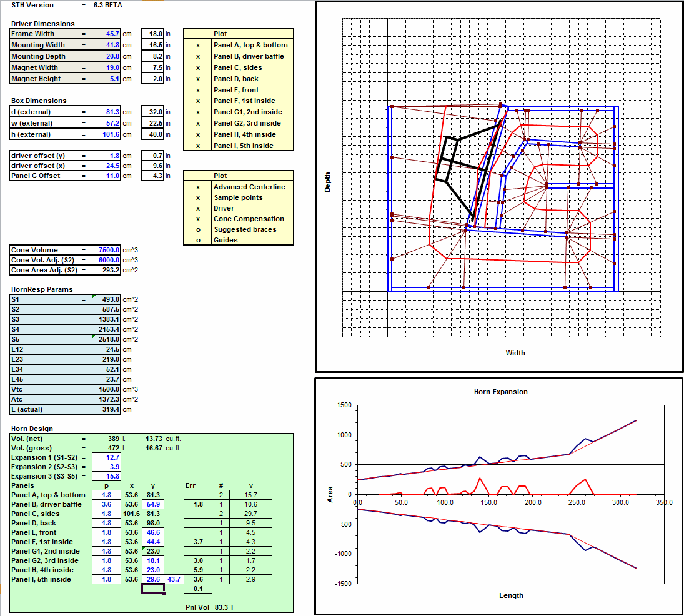Select the Expansion 2 (S2-S3) value 3.9

click(x=106, y=467)
